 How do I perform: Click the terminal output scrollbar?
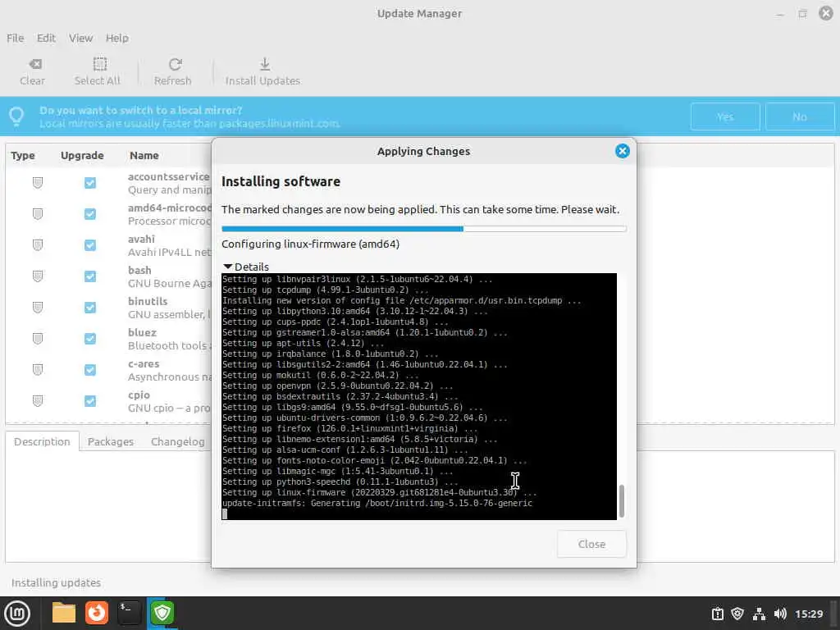(x=622, y=501)
